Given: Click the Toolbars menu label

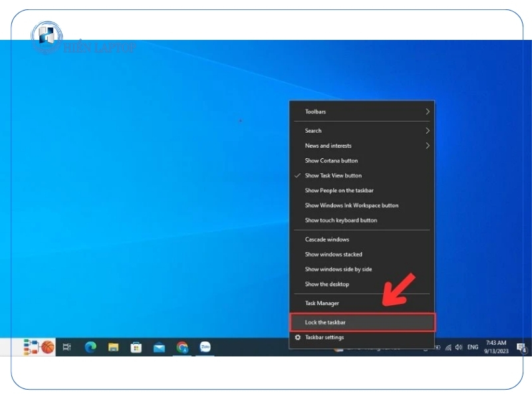Looking at the screenshot, I should [x=315, y=112].
